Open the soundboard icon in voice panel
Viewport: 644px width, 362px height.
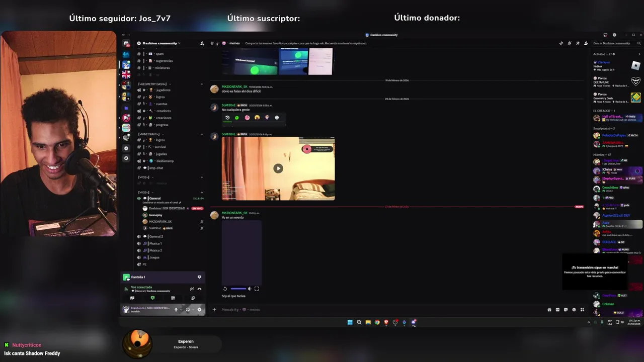coord(193,298)
